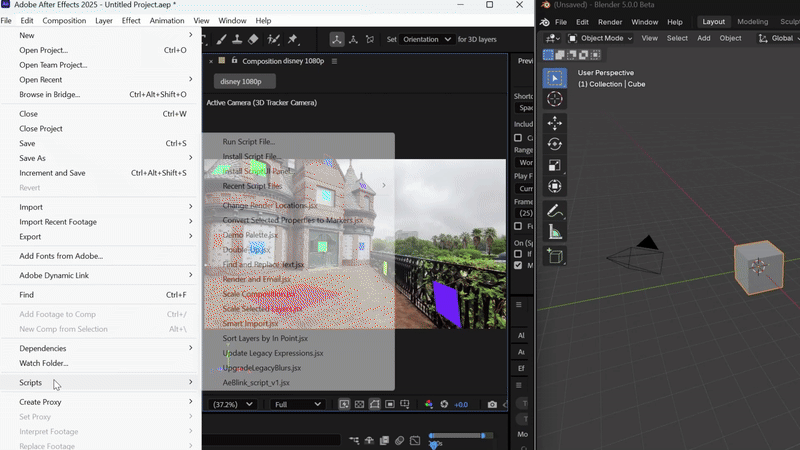
Task: Open composition mini-flowchart icon in timeline
Action: click(354, 440)
